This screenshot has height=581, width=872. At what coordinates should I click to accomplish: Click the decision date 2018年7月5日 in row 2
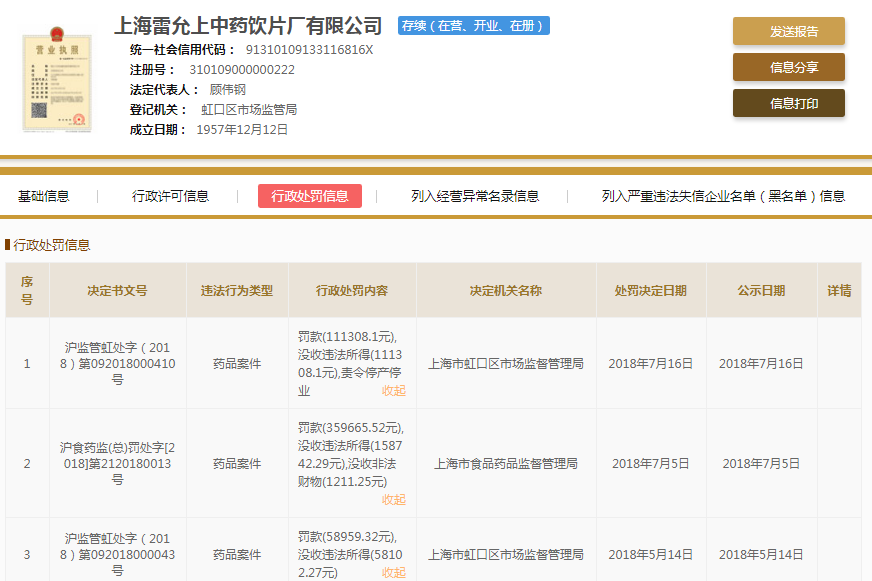coord(651,464)
